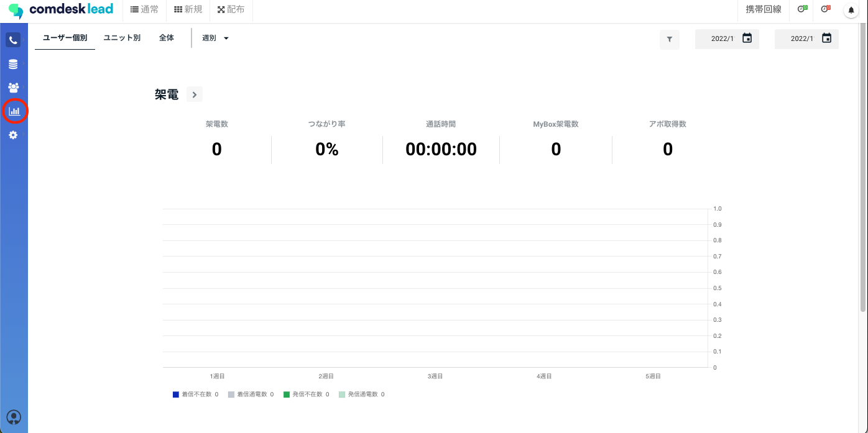Click the user profile icon at bottom-left
This screenshot has height=433, width=868.
point(14,417)
